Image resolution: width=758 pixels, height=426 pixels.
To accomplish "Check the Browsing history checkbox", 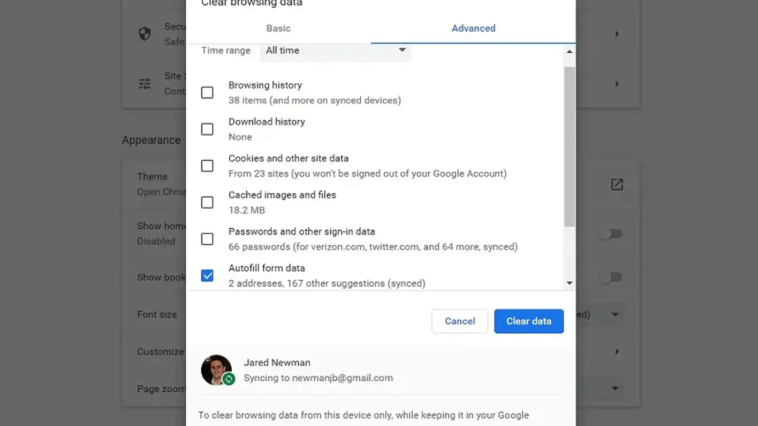I will 207,93.
